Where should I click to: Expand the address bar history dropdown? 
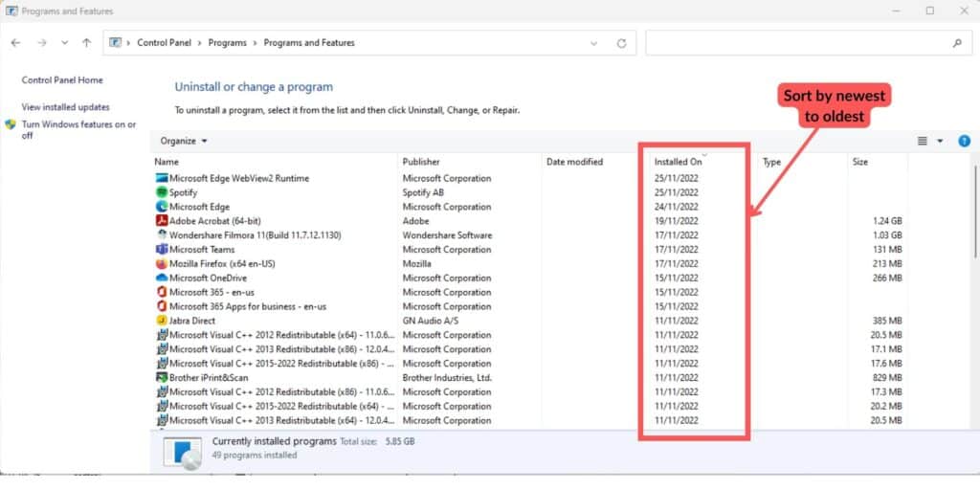593,43
